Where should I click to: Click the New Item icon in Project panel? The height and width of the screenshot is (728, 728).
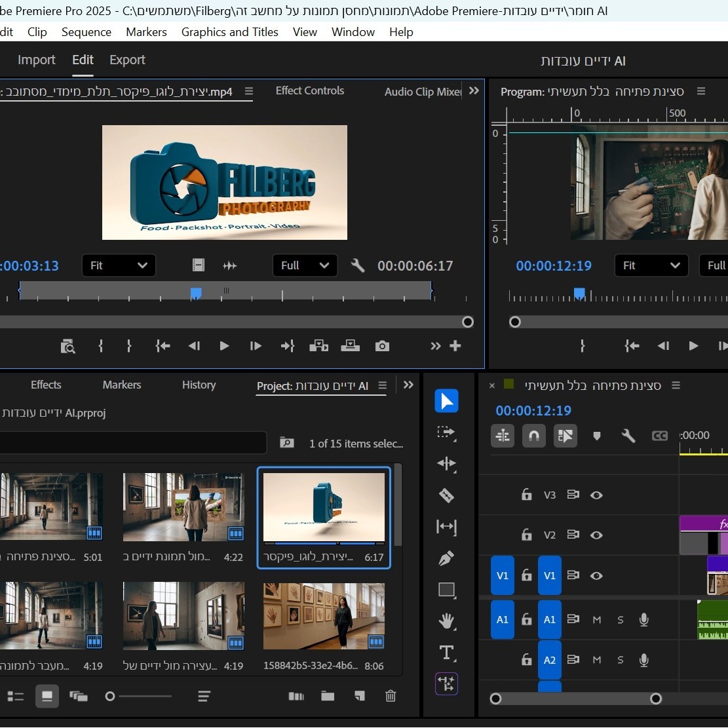coord(359,695)
